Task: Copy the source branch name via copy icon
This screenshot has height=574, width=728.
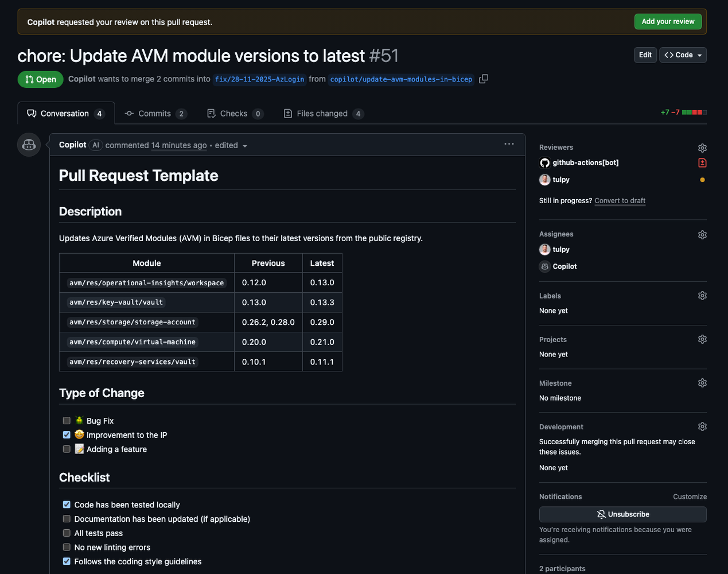Action: (483, 79)
